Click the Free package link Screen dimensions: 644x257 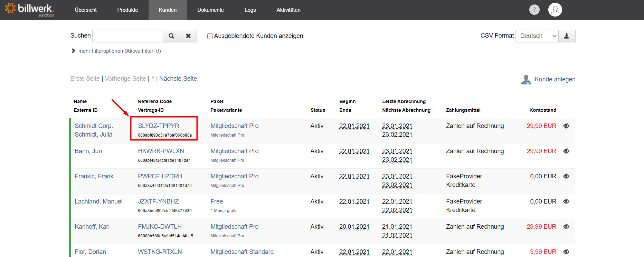(x=217, y=201)
